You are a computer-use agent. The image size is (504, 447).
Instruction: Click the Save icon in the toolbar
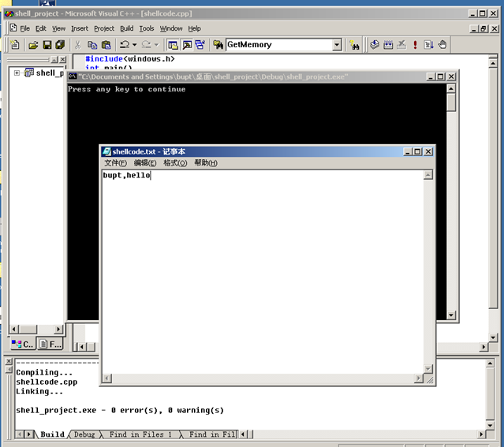click(47, 45)
